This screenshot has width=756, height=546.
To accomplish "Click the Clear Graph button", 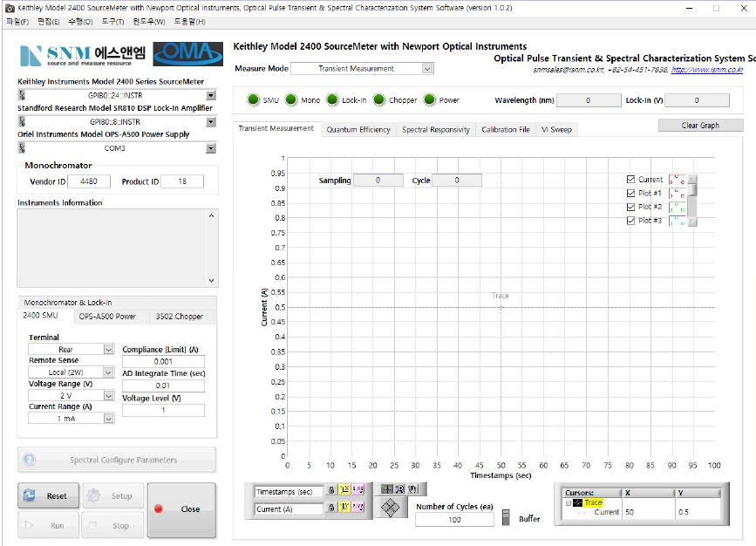I will click(x=700, y=126).
